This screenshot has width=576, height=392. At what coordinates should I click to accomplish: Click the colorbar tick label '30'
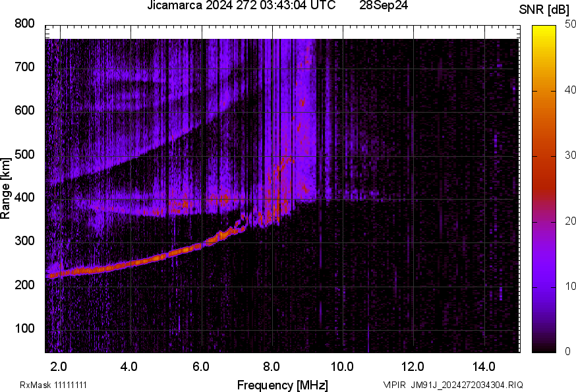tap(570, 155)
